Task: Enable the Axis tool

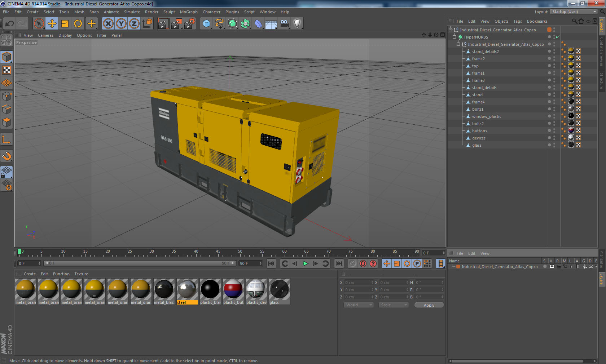Action: pyautogui.click(x=7, y=139)
